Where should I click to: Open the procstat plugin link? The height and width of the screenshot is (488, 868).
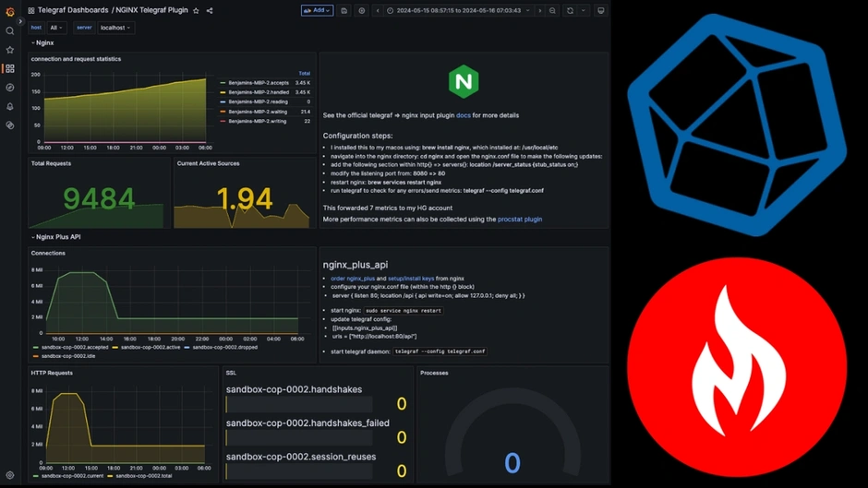(519, 220)
